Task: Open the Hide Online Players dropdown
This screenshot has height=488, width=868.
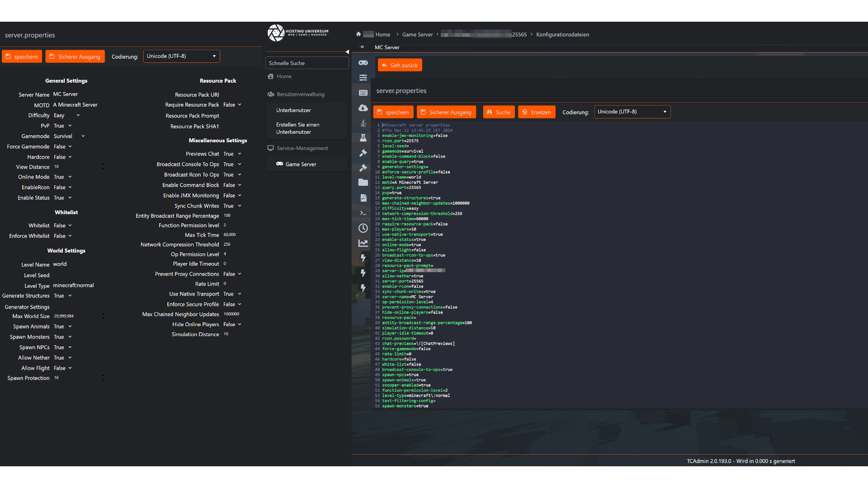Action: (x=232, y=324)
